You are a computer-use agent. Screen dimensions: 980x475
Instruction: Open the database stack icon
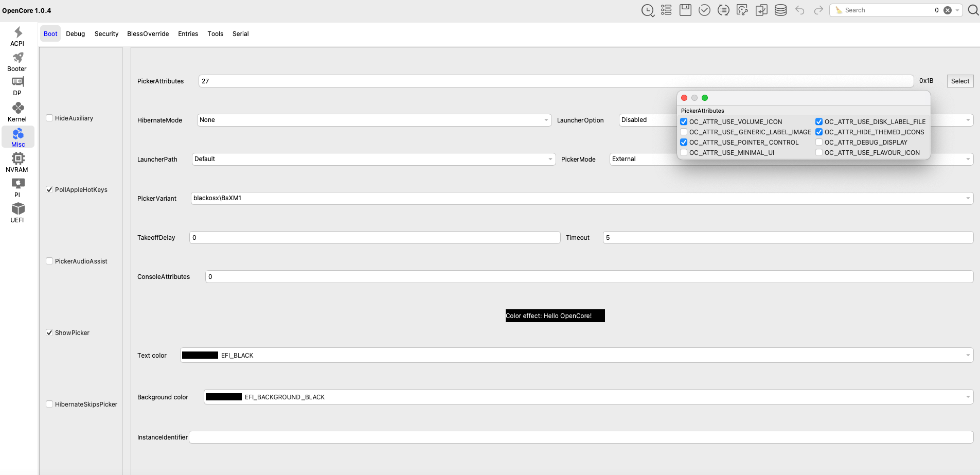coord(780,10)
